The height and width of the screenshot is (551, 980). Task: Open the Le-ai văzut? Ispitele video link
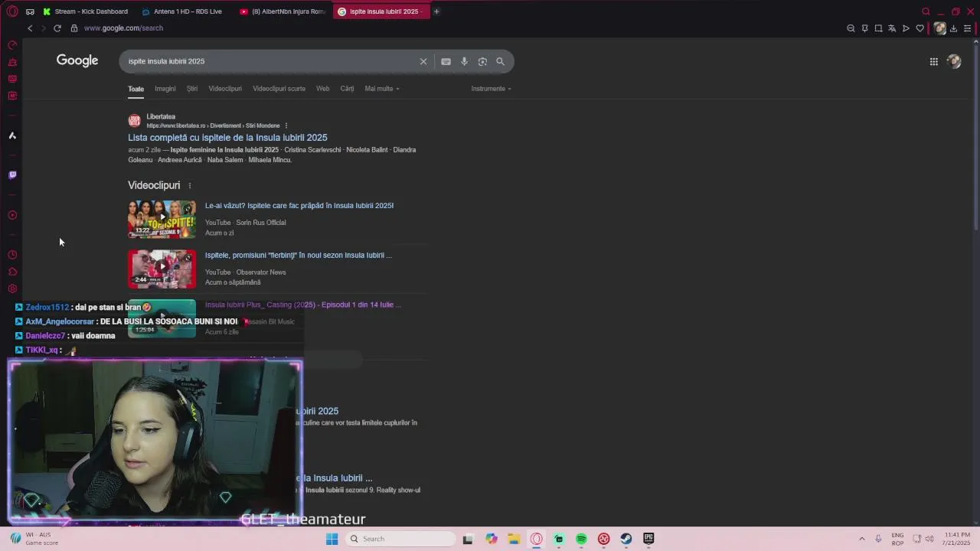[299, 206]
